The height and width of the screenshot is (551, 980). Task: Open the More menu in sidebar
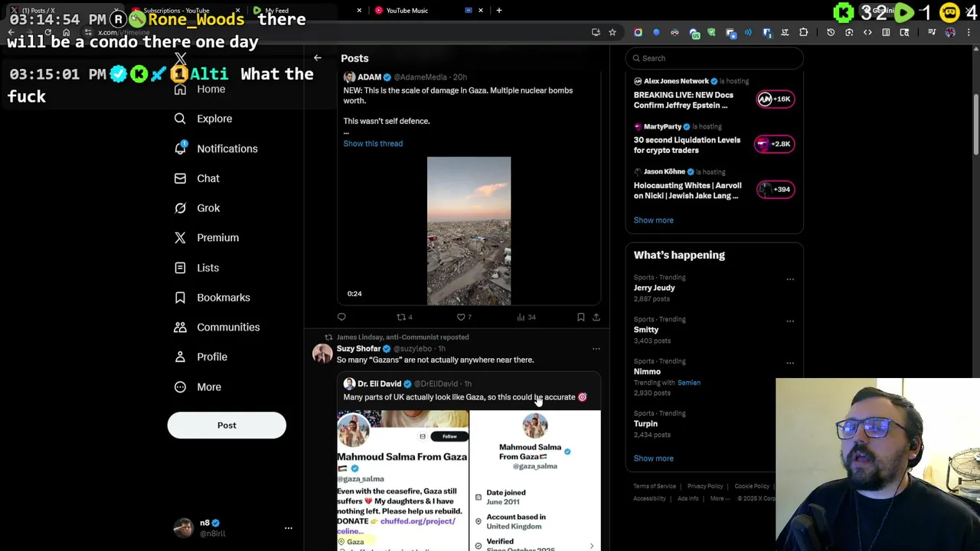click(x=198, y=387)
